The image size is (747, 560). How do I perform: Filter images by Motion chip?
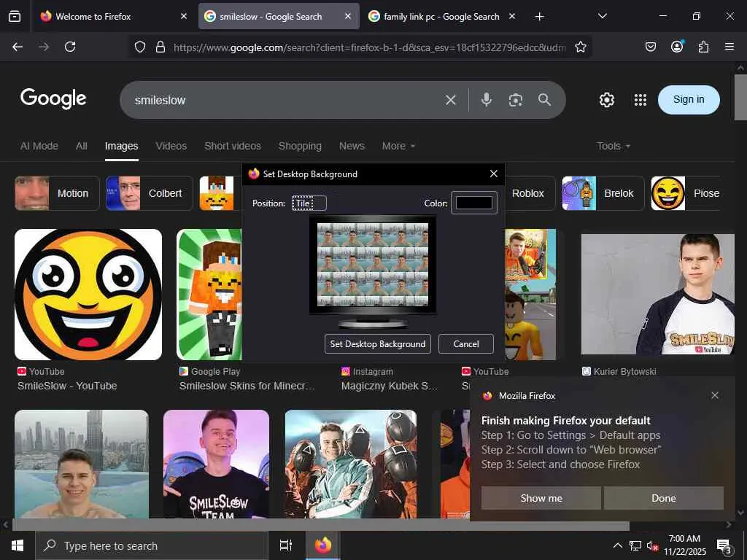coord(57,193)
